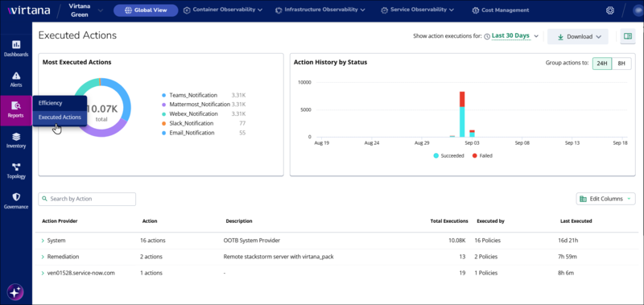Open the Container Observability menu
The width and height of the screenshot is (644, 305).
(223, 10)
